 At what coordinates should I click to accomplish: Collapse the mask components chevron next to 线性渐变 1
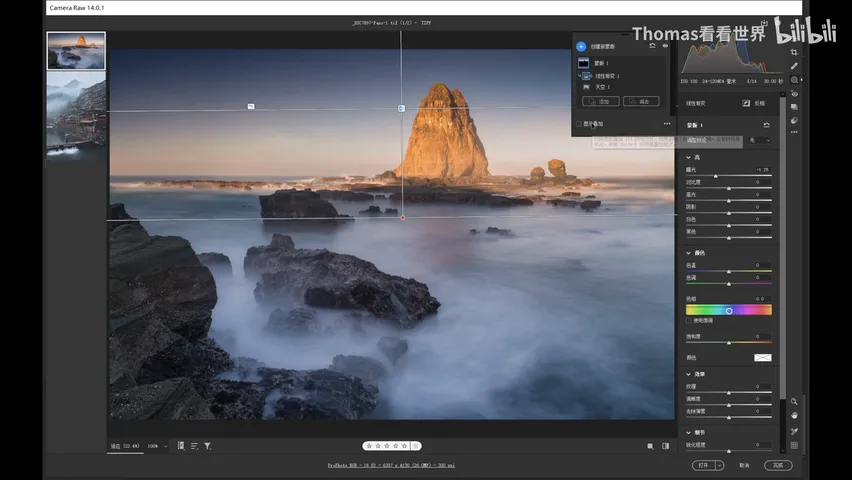pyautogui.click(x=579, y=76)
